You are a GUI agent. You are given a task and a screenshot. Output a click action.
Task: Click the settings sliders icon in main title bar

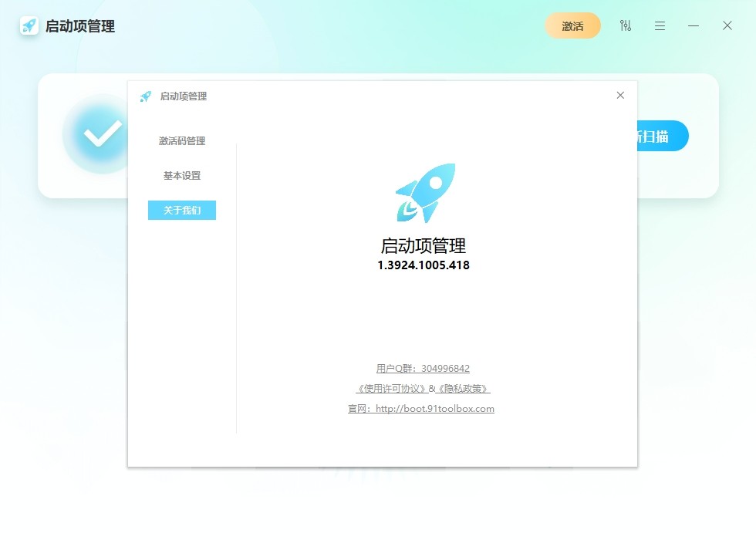point(626,25)
